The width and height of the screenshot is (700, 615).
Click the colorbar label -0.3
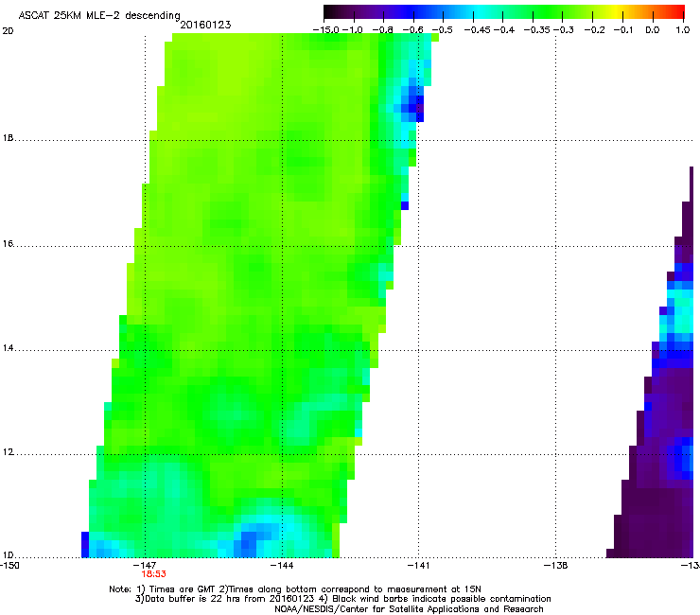(x=564, y=30)
